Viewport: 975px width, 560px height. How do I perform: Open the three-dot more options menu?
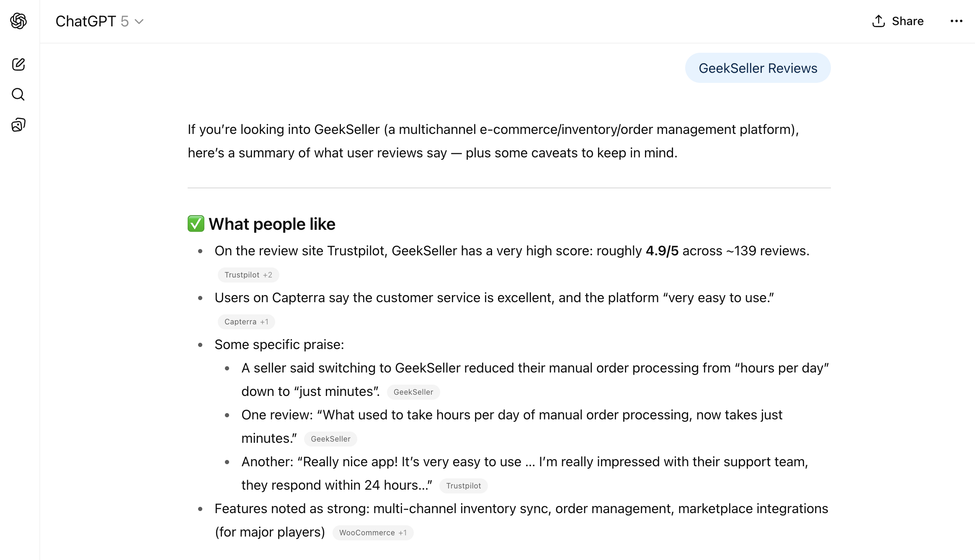[956, 21]
